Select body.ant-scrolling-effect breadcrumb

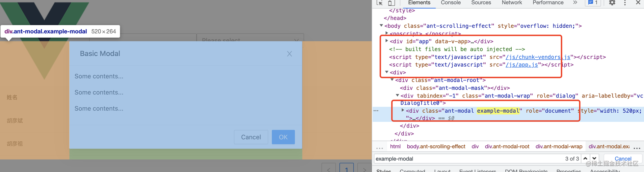436,146
